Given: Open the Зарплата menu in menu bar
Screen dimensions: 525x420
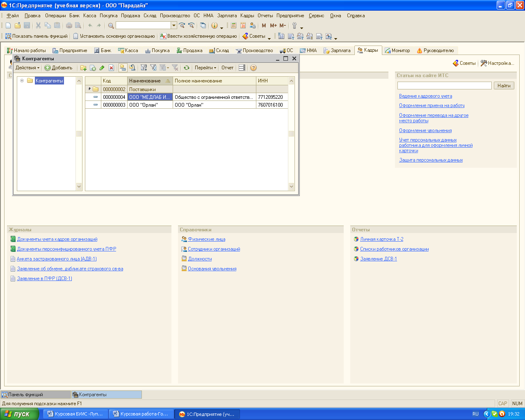Looking at the screenshot, I should point(227,16).
